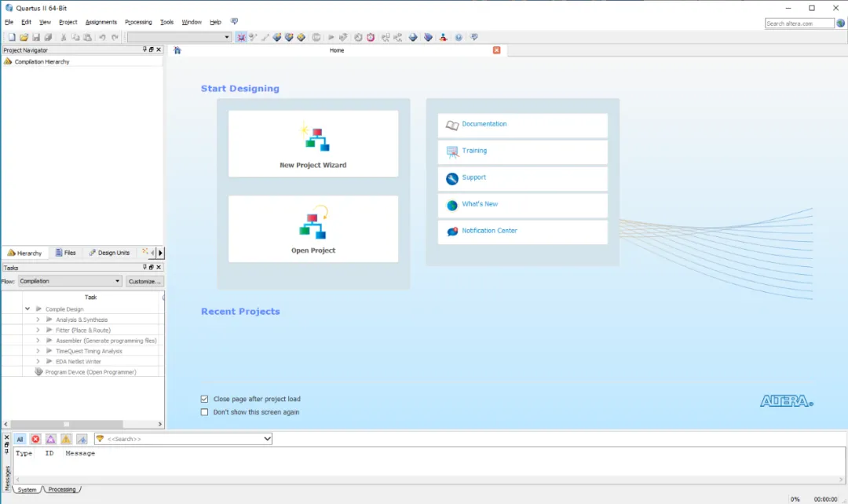Click the Open folder toolbar icon
The image size is (848, 504).
(24, 38)
